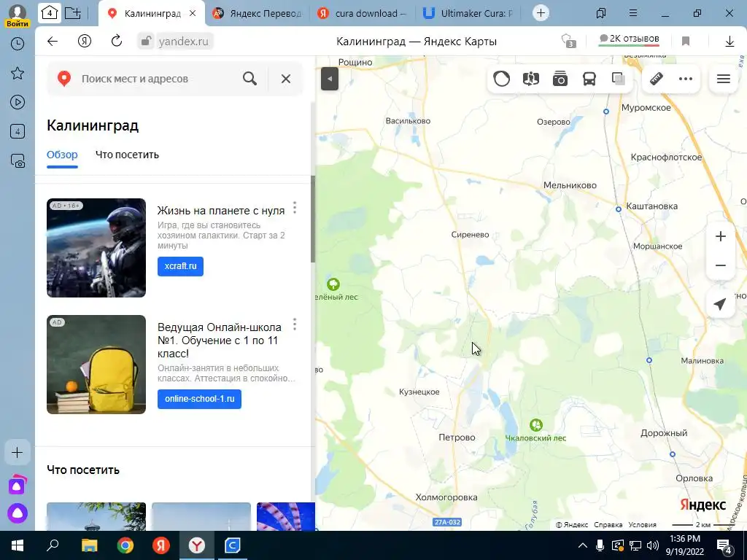Image resolution: width=747 pixels, height=560 pixels.
Task: Go back with arrow button
Action: click(x=53, y=42)
